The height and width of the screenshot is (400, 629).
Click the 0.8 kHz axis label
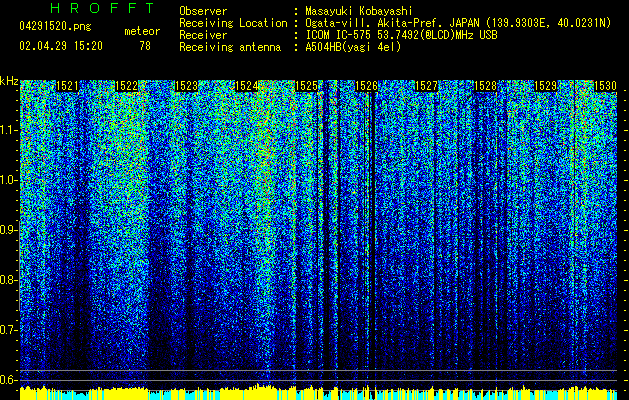click(x=8, y=280)
